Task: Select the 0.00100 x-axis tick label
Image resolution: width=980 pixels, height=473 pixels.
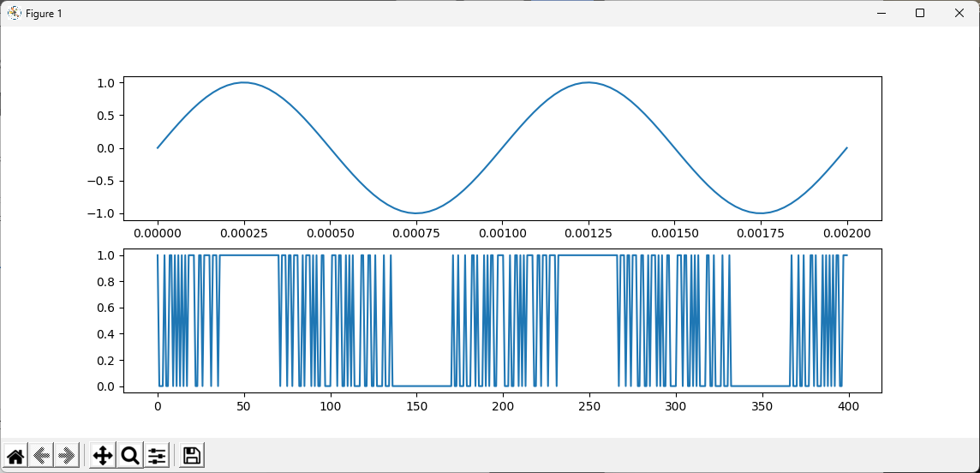Action: (x=502, y=233)
